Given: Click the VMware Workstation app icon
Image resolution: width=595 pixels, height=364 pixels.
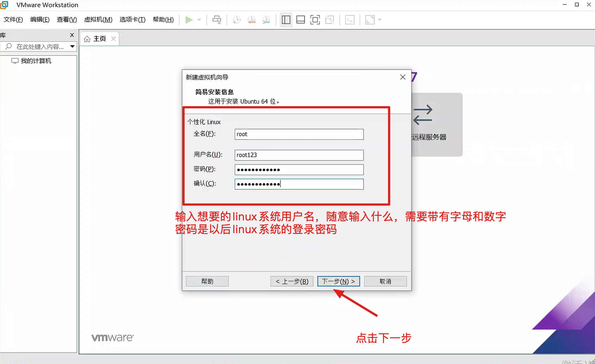Looking at the screenshot, I should (x=4, y=5).
